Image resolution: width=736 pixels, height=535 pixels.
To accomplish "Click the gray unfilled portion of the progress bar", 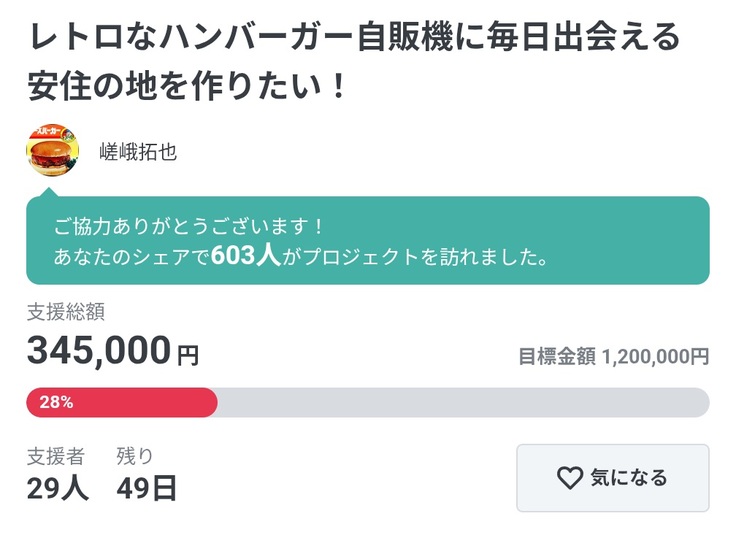I will click(460, 403).
